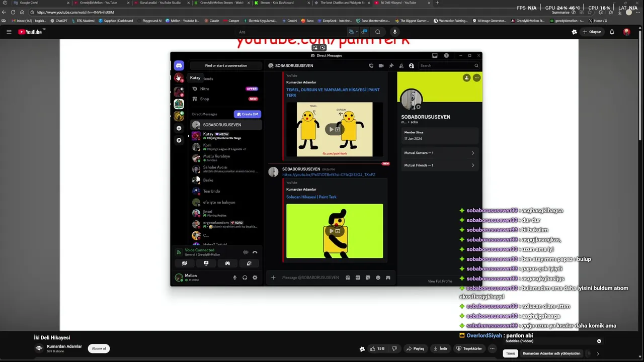Click Find or start a conversation

226,65
